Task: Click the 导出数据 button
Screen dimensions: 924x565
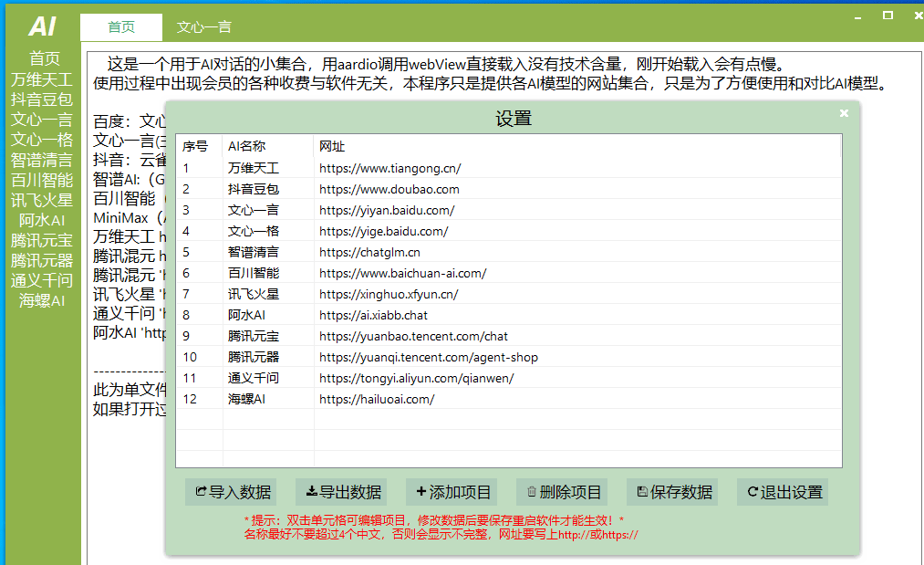Action: click(342, 492)
